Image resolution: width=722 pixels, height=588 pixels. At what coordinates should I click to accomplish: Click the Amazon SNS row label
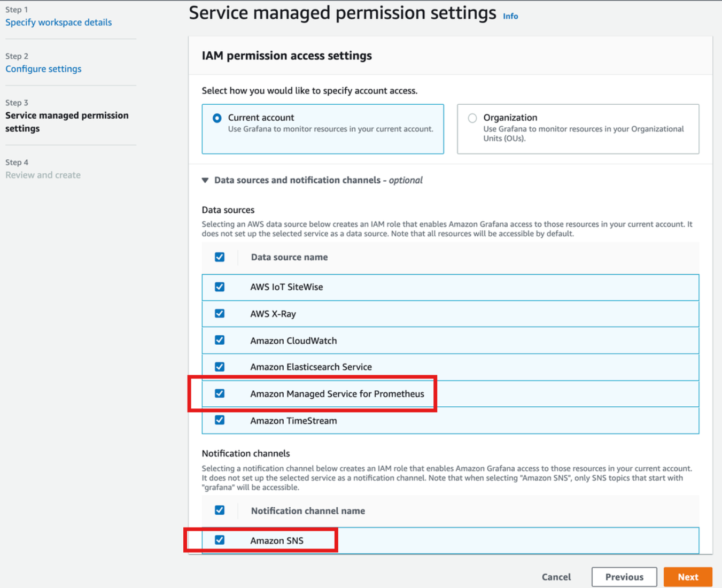277,540
